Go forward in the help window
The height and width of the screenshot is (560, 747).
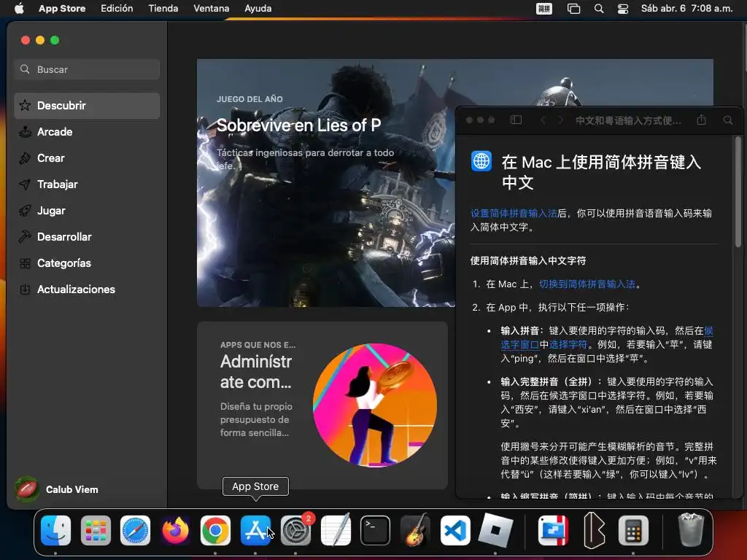pos(561,120)
